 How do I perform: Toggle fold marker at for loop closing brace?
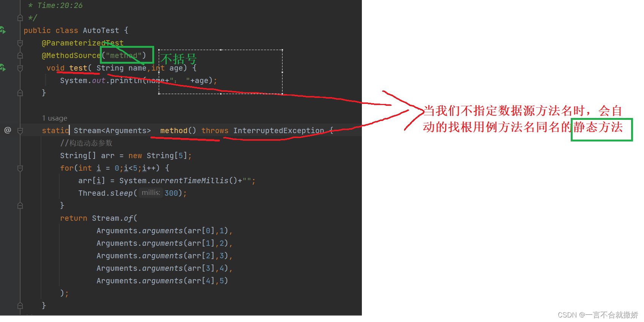[x=20, y=206]
